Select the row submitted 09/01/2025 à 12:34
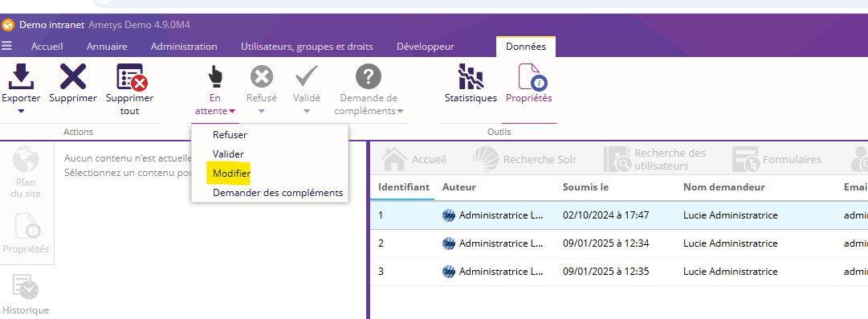The image size is (868, 319). click(619, 243)
